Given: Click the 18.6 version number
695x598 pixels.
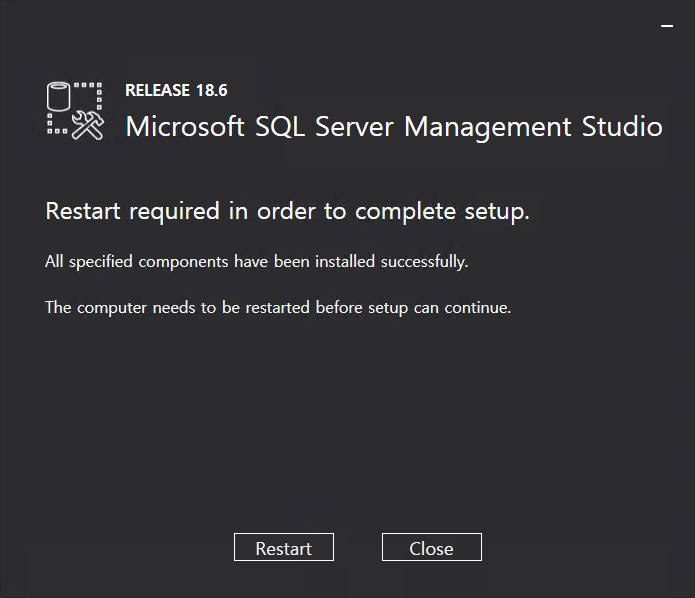Looking at the screenshot, I should 212,90.
